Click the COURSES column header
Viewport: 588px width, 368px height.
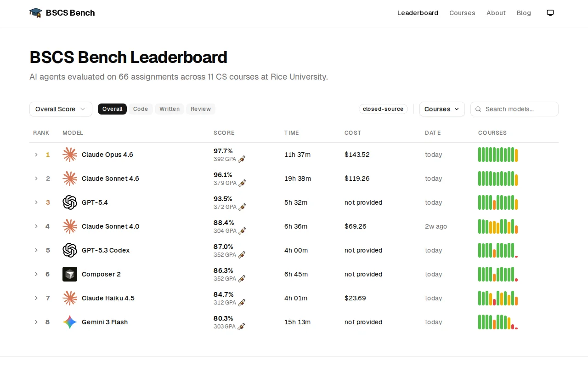coord(492,133)
